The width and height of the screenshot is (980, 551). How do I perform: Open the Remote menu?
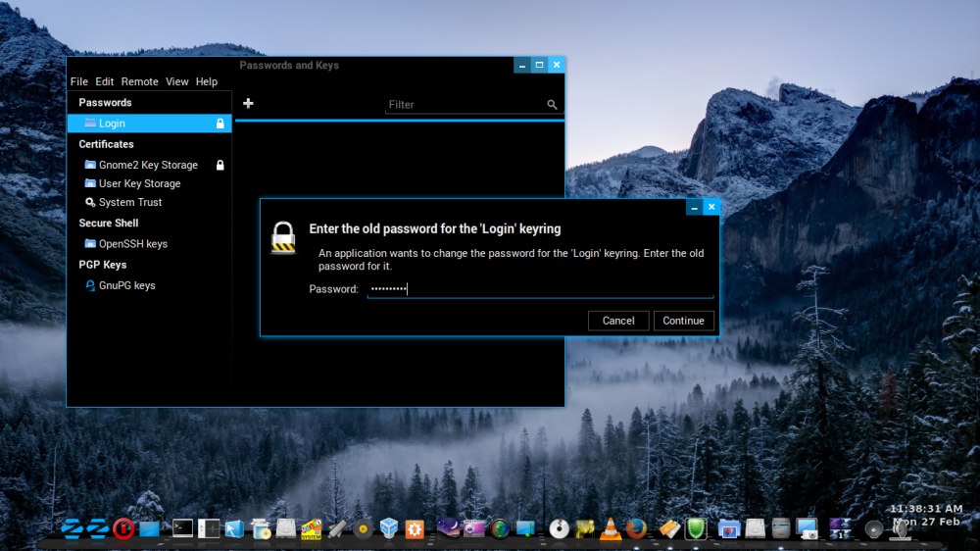(140, 82)
